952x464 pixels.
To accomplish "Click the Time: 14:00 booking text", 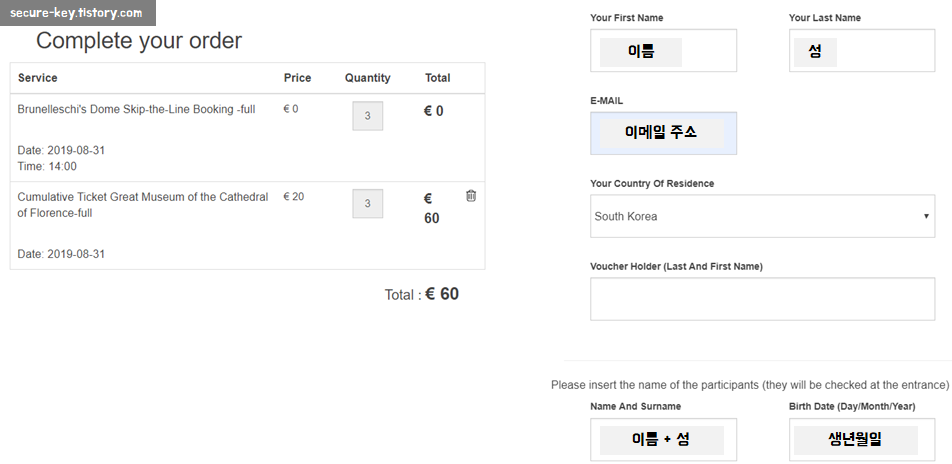I will point(47,166).
